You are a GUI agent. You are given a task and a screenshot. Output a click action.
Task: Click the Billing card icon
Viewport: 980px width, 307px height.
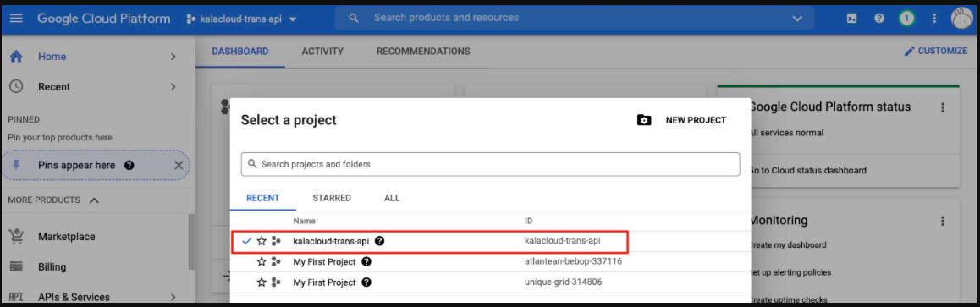click(x=16, y=267)
